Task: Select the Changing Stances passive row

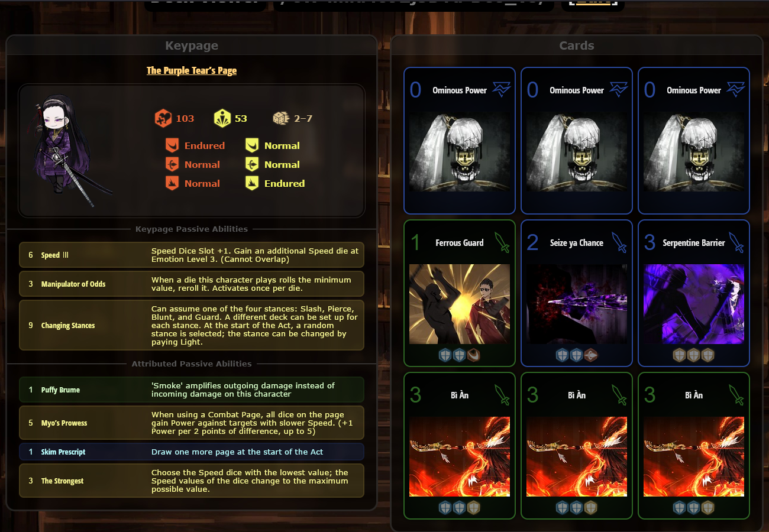Action: point(192,325)
